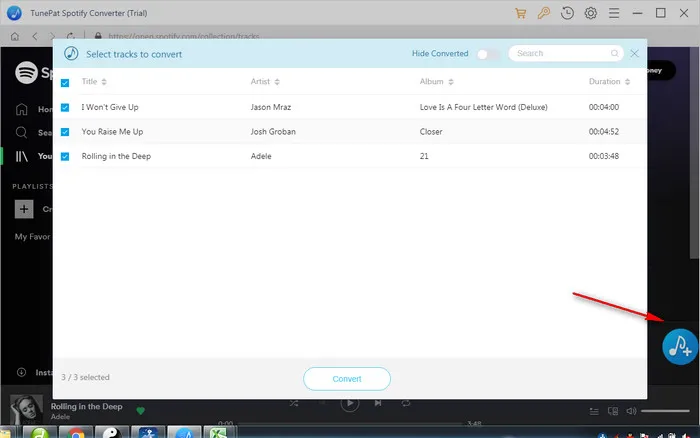Navigate forward with right arrow

(x=53, y=36)
